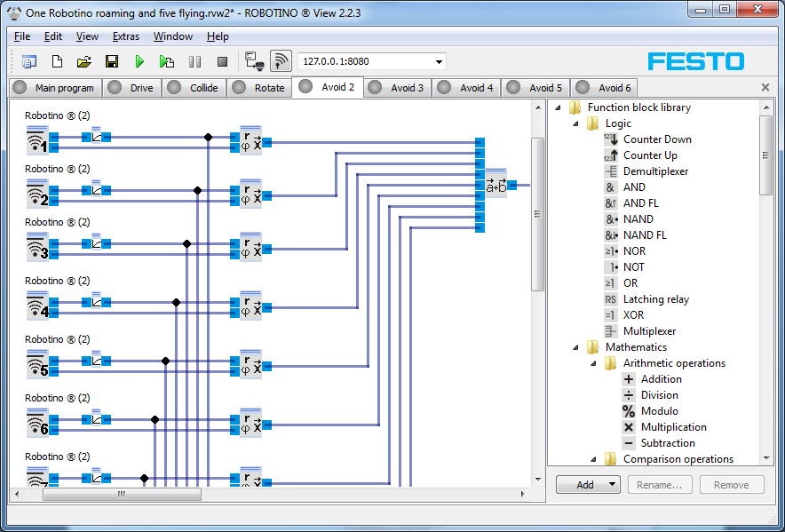The image size is (785, 532).
Task: Select the transfer function block of sensor 3
Action: (96, 242)
